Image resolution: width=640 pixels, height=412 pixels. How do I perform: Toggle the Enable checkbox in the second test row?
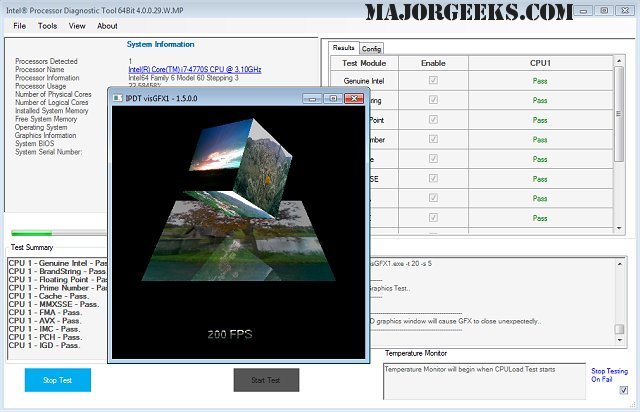433,100
